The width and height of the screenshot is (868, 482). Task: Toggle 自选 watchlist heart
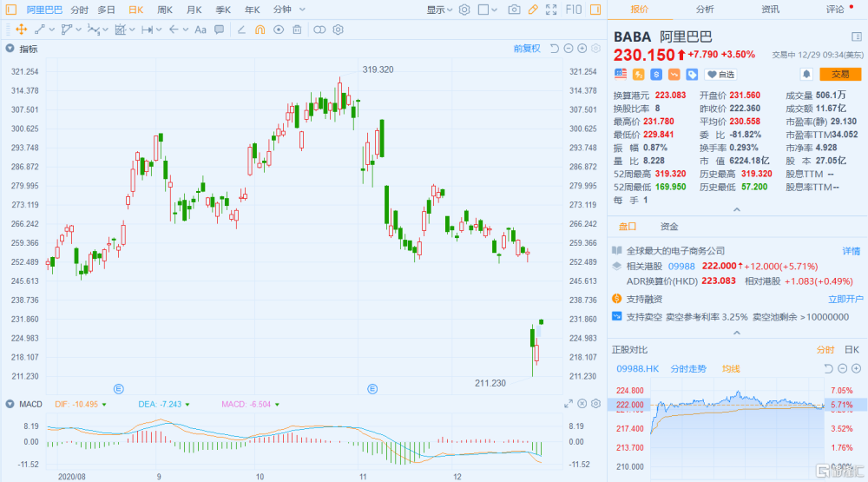point(721,74)
